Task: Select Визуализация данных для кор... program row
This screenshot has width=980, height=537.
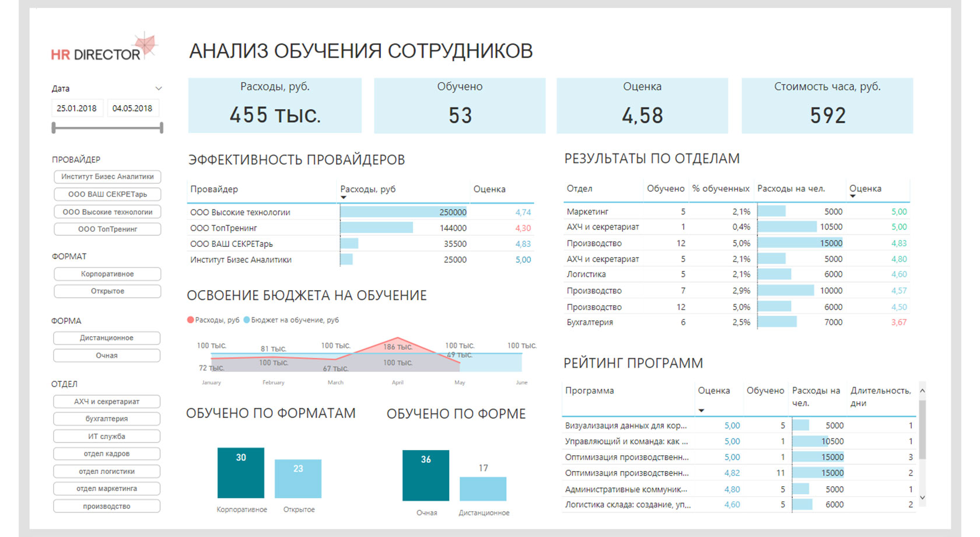Action: click(x=739, y=426)
